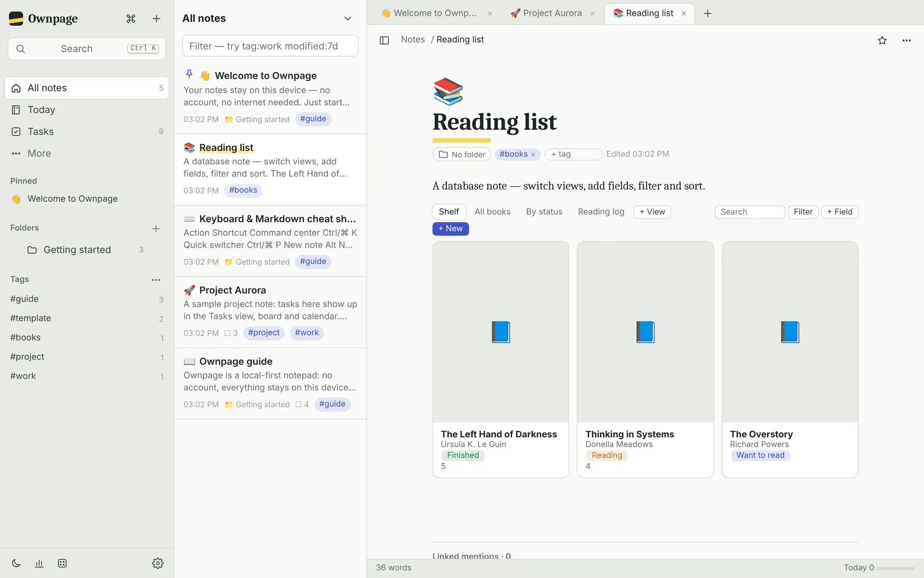
Task: Click the Today progress bar in status bar
Action: 895,568
